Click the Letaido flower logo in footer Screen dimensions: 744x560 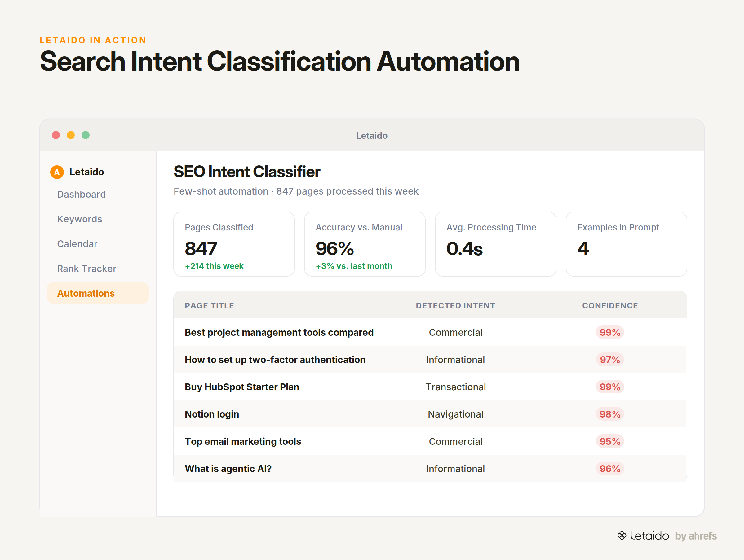(622, 536)
